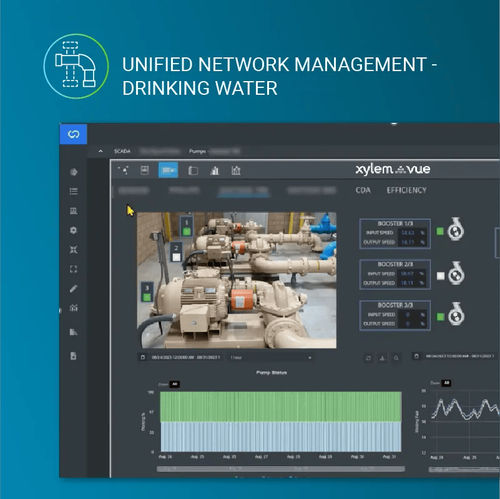Switch to the CDA tab
The image size is (500, 499).
coord(363,190)
